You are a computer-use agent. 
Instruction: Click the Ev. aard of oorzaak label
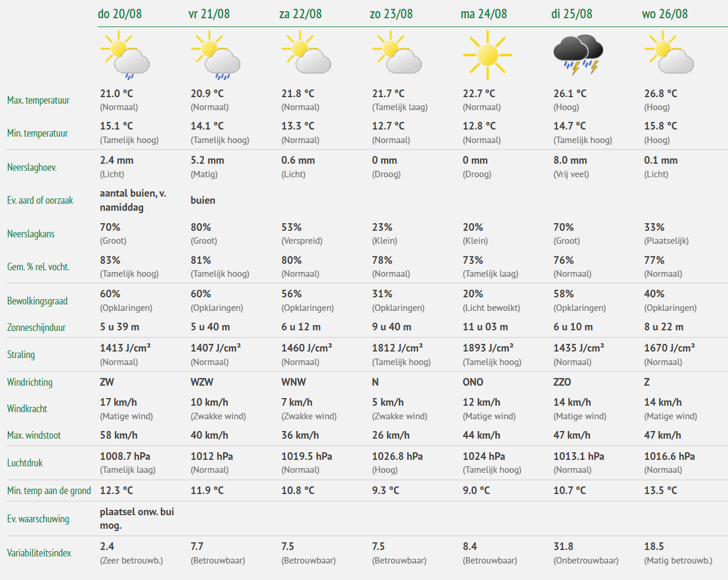(40, 200)
